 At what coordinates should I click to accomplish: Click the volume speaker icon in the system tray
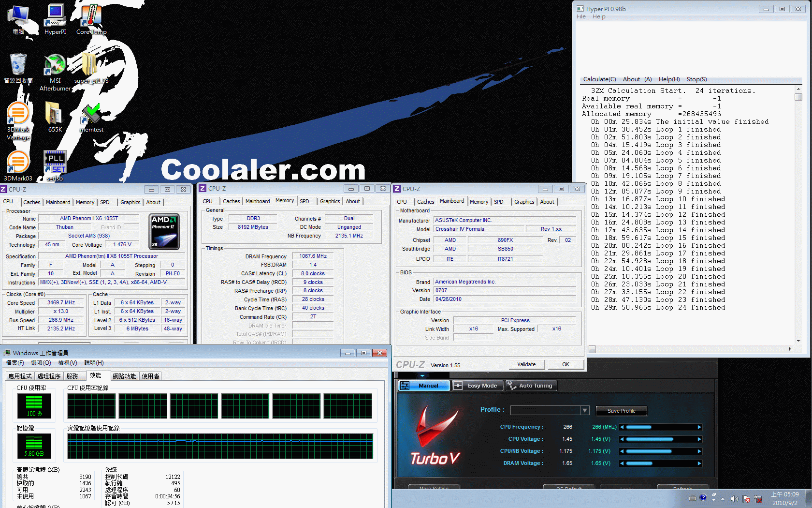[x=734, y=498]
